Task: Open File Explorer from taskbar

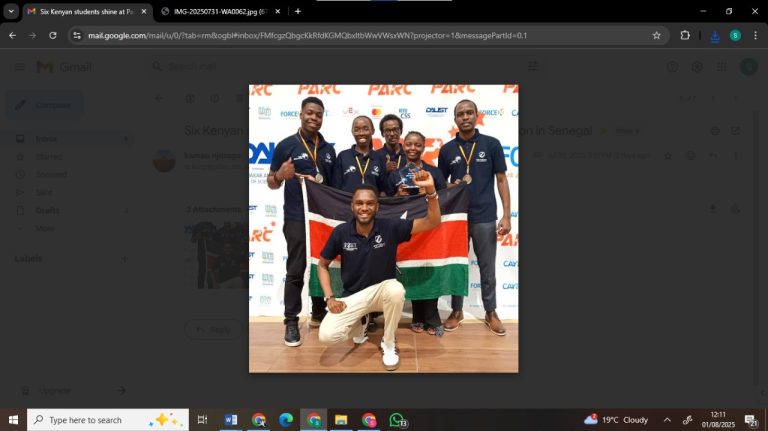Action: [341, 420]
